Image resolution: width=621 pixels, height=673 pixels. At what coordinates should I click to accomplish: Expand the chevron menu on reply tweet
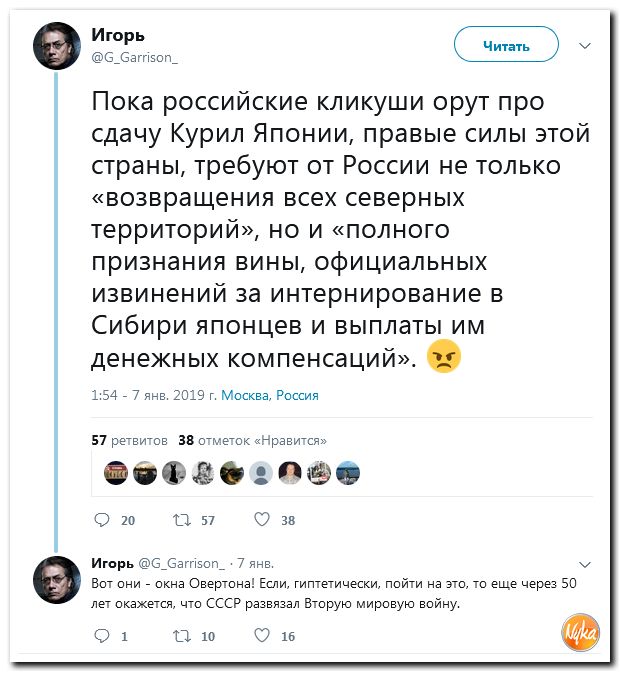(585, 564)
